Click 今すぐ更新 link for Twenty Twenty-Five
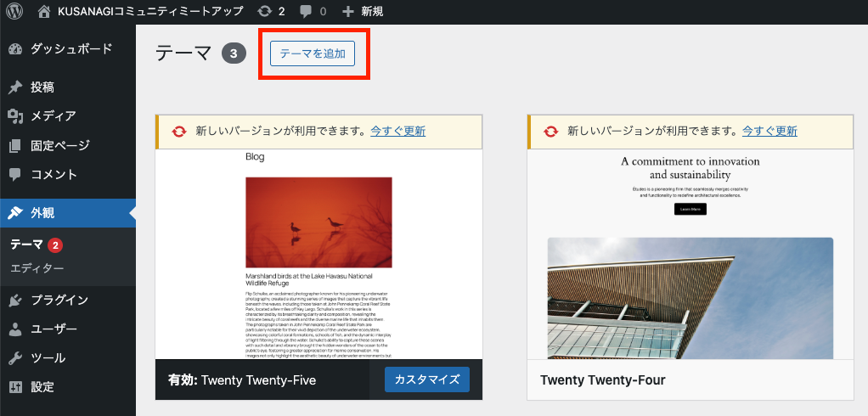 [397, 132]
